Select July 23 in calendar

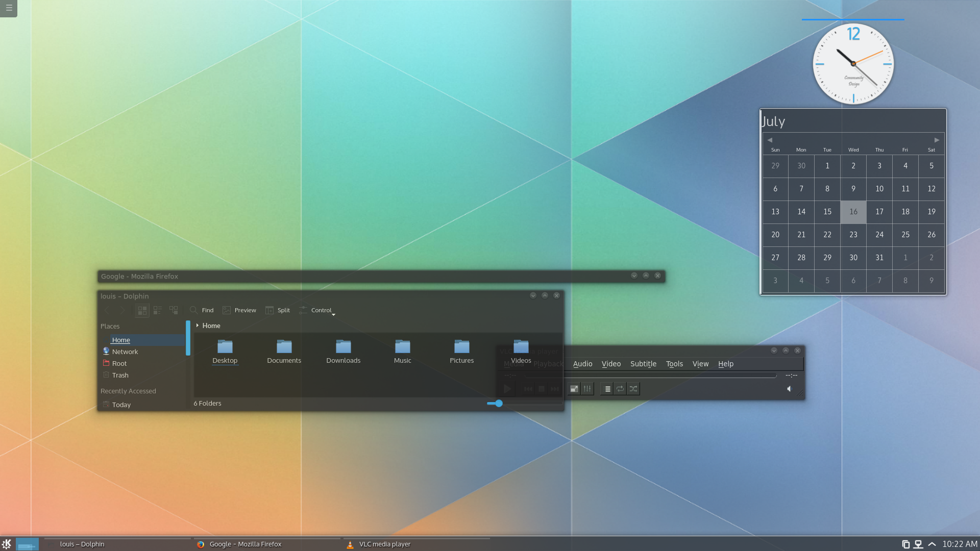pos(853,235)
